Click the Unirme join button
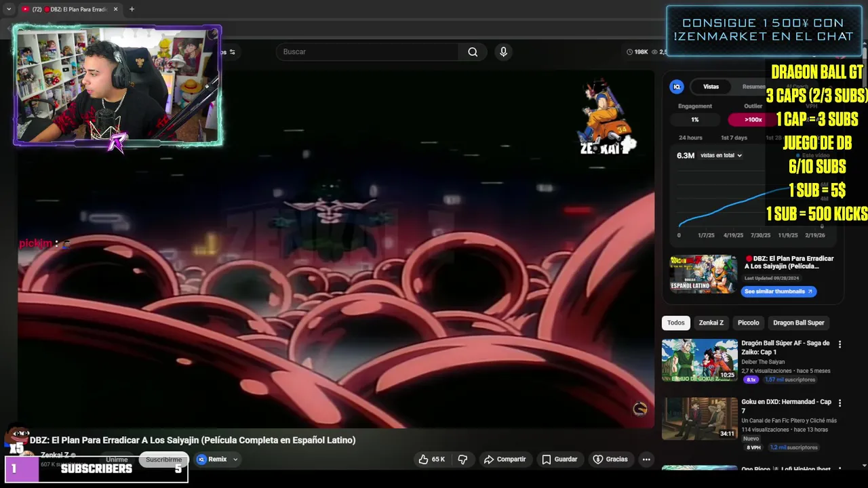 point(117,459)
